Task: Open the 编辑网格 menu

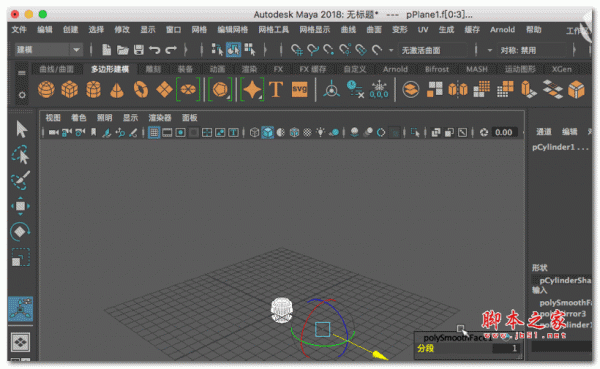Action: coord(233,29)
